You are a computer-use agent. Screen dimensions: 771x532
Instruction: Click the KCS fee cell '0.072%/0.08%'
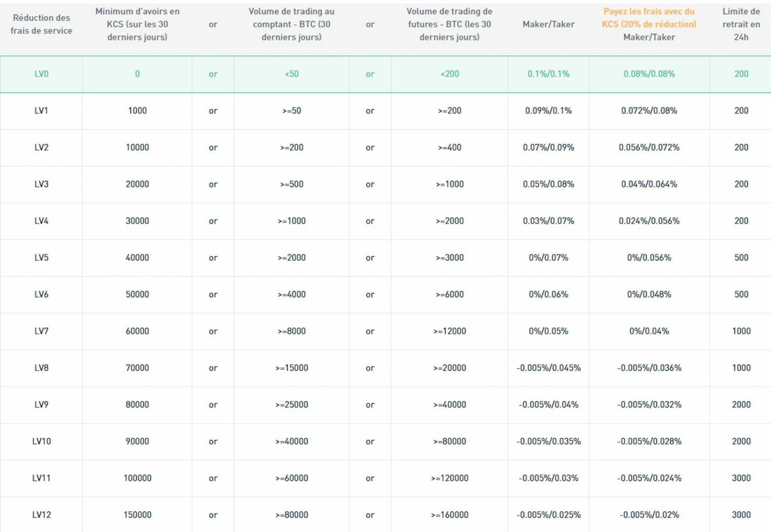point(649,111)
